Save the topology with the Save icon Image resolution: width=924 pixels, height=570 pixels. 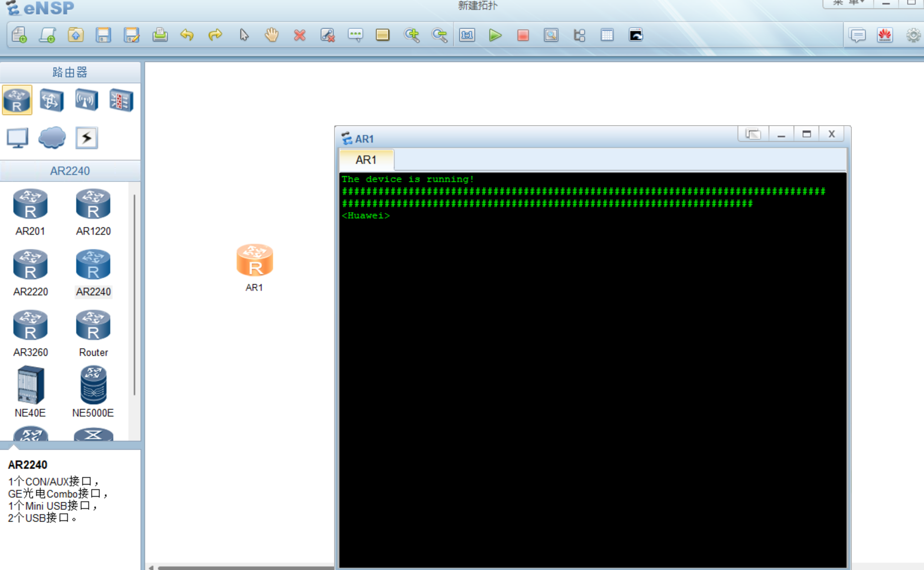point(103,35)
